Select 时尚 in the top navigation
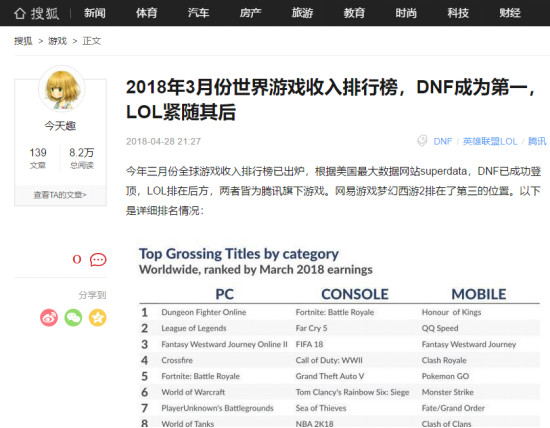 point(406,13)
